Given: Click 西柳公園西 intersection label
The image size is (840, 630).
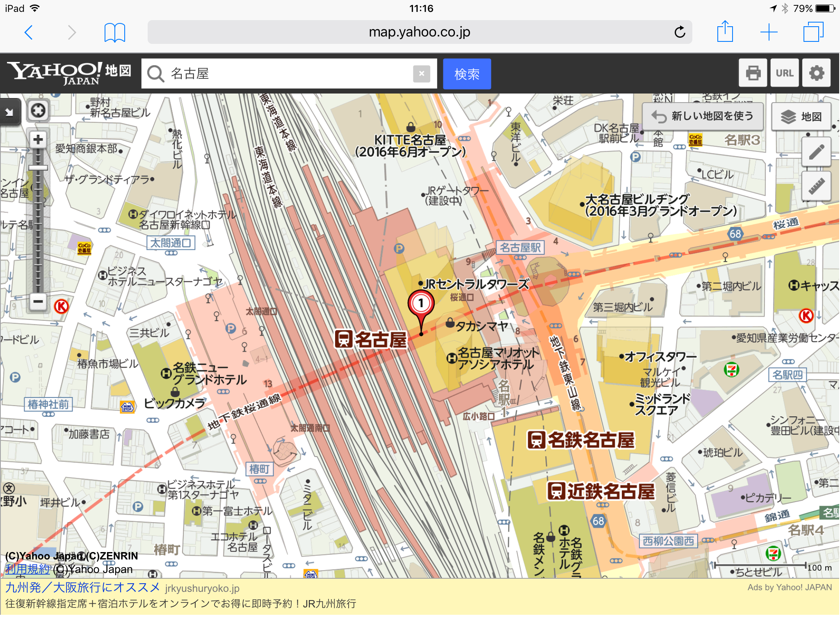Looking at the screenshot, I should (668, 541).
